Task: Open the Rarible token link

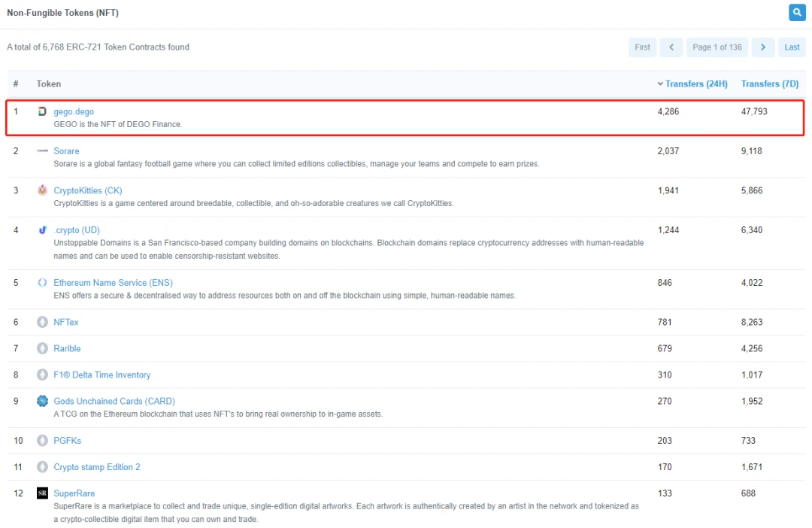Action: click(68, 348)
